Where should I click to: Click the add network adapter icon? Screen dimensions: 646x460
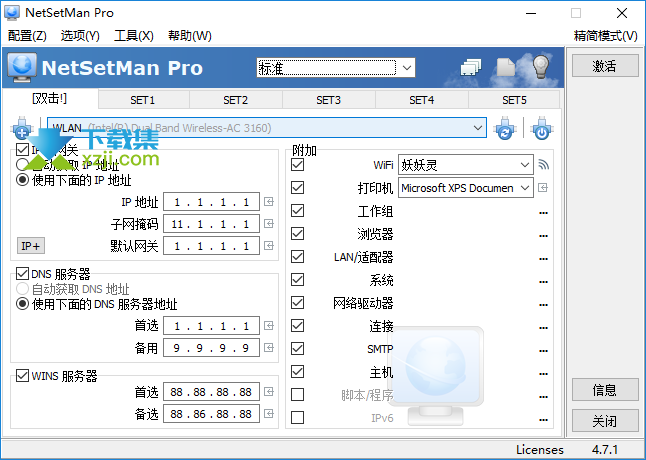point(22,128)
